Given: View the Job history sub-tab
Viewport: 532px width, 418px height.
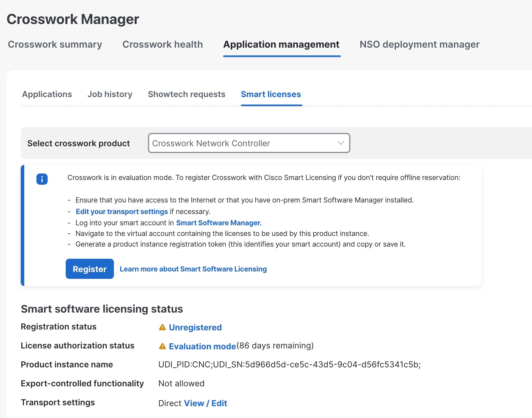Looking at the screenshot, I should click(x=110, y=94).
